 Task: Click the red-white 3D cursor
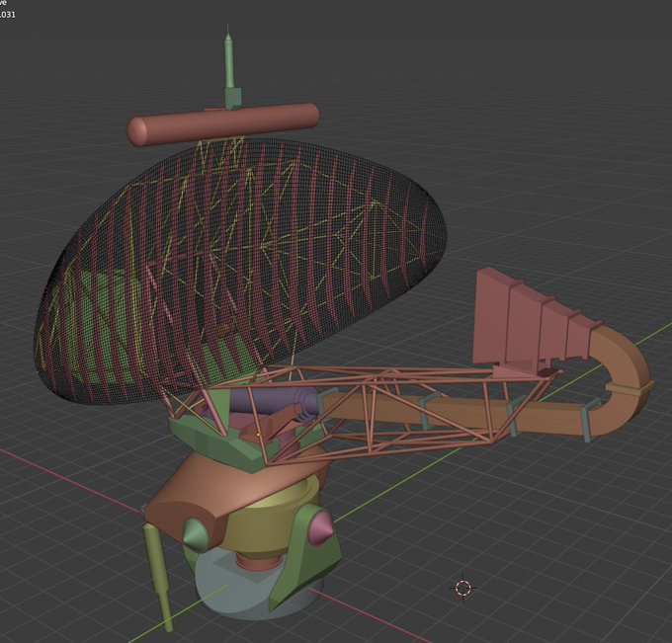(462, 588)
